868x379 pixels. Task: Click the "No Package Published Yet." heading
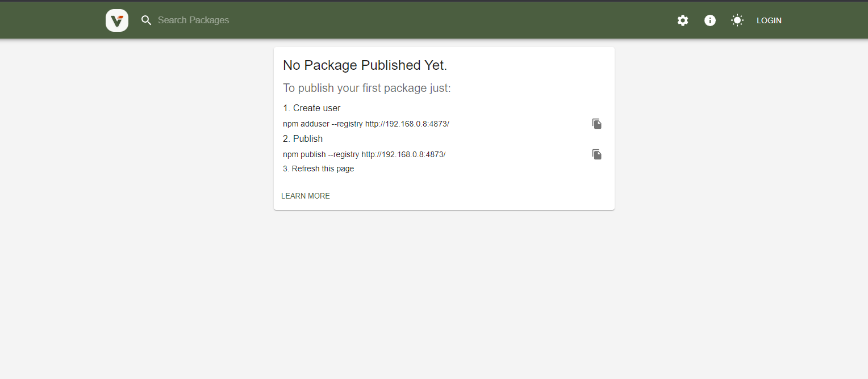coord(365,65)
